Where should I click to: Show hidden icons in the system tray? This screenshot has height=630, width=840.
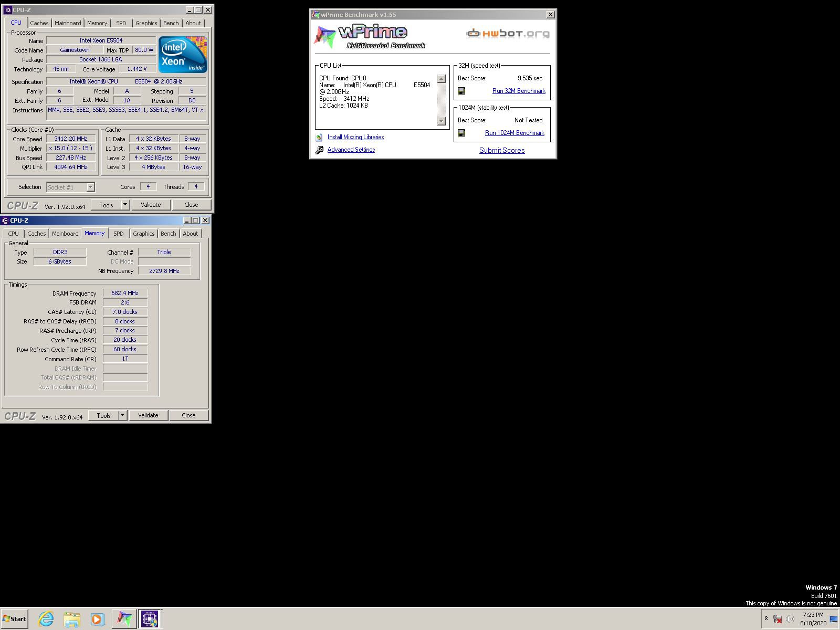point(766,618)
